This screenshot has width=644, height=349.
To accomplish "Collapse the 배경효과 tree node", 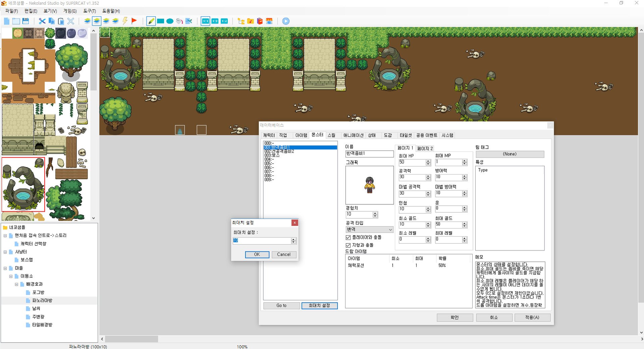I will pyautogui.click(x=16, y=284).
